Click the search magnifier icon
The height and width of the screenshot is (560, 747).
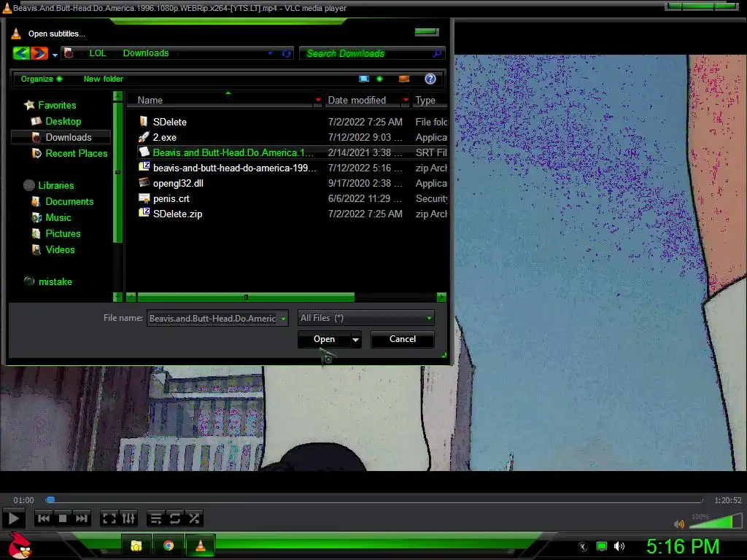[437, 53]
